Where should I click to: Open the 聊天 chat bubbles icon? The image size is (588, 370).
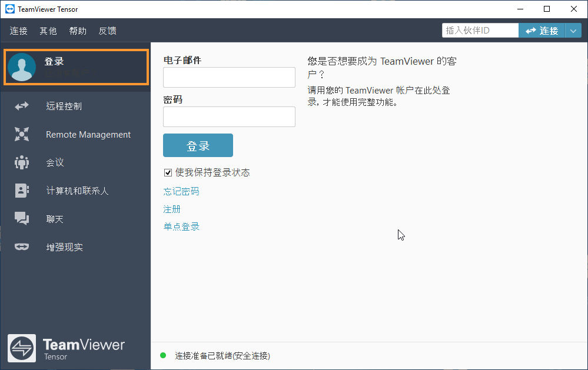click(x=22, y=219)
